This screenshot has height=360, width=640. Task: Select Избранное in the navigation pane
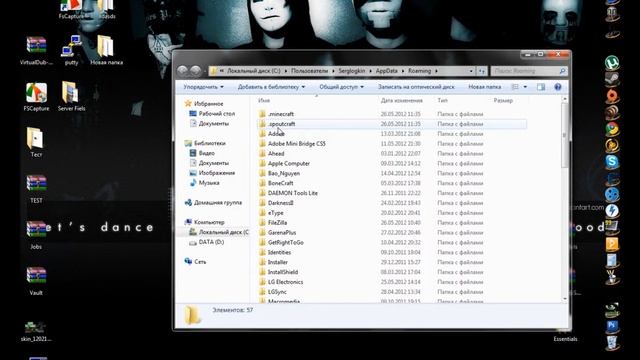pos(204,104)
